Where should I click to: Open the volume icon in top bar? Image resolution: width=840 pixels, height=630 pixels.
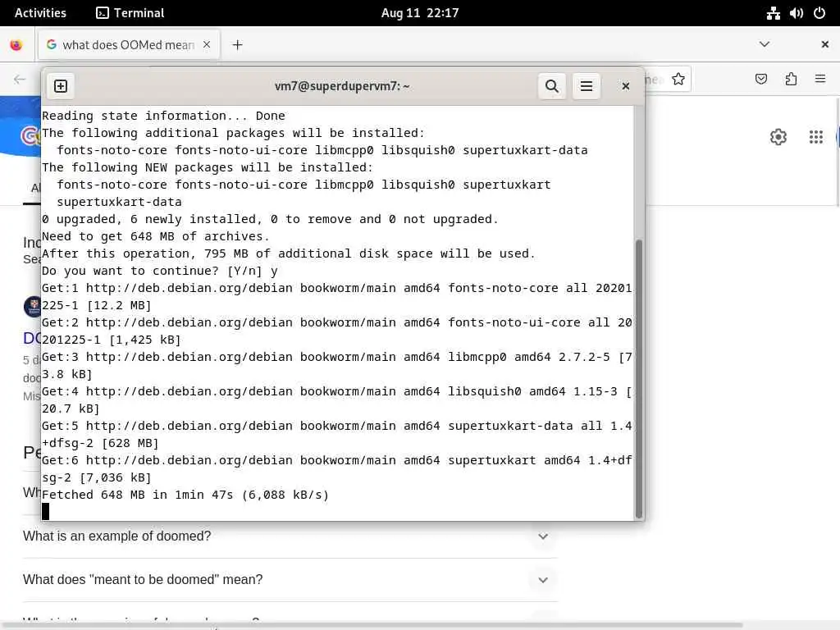[796, 13]
